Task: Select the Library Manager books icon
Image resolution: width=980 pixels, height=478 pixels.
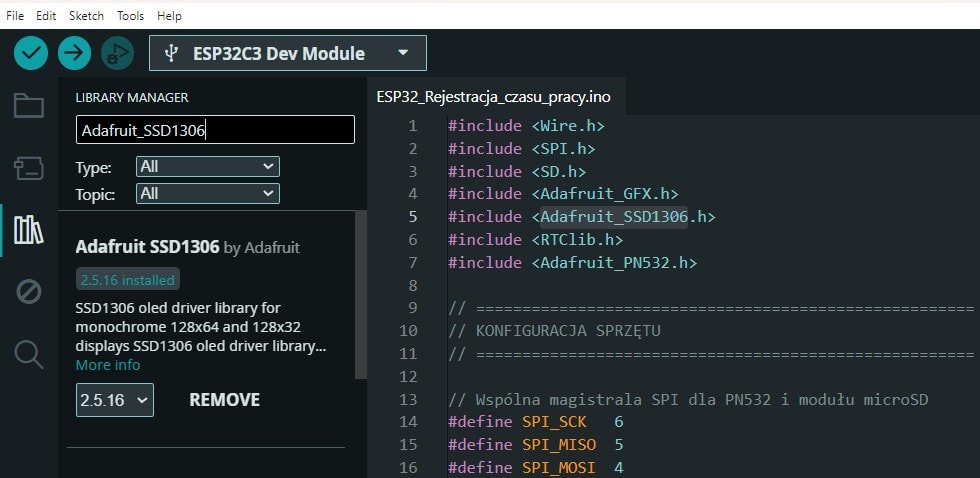Action: point(29,230)
